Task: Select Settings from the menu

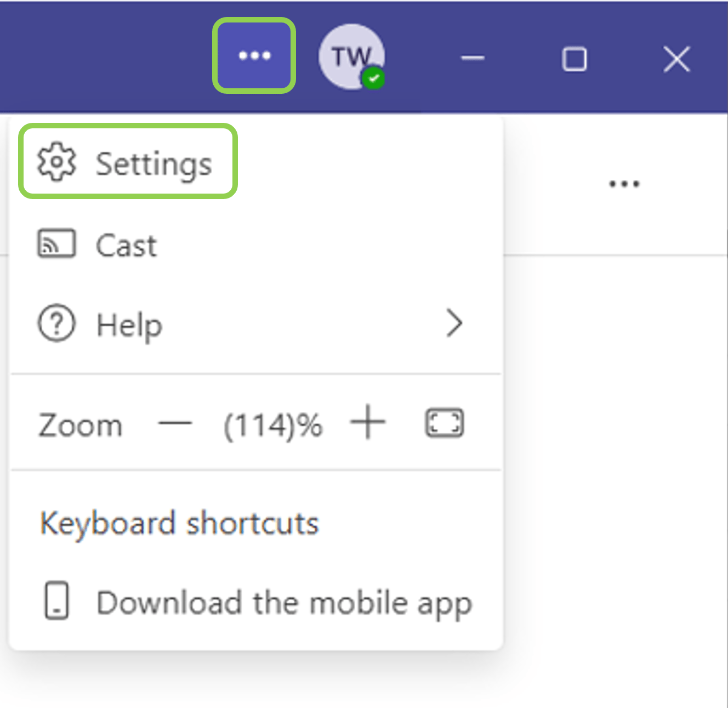Action: (x=153, y=163)
